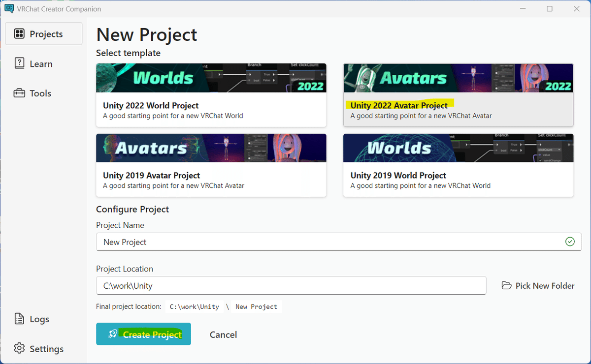Select the Unity 2022 Avatar Project template
Image resolution: width=591 pixels, height=364 pixels.
point(459,95)
